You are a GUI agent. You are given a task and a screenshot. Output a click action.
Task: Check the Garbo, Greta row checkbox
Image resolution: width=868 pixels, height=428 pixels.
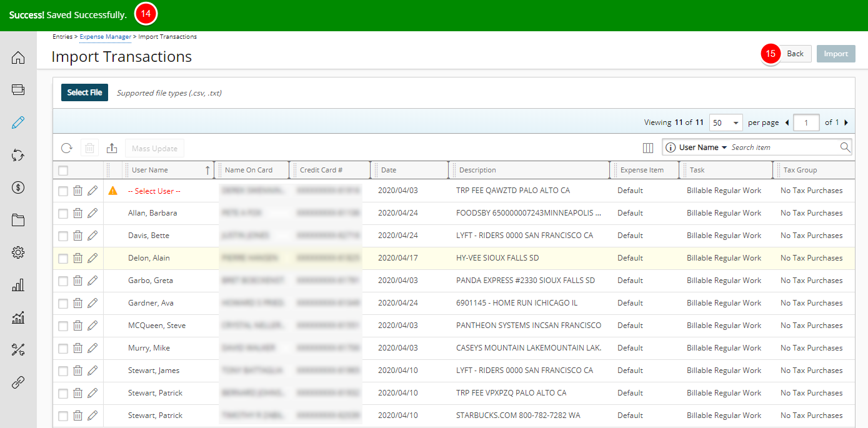tap(63, 281)
